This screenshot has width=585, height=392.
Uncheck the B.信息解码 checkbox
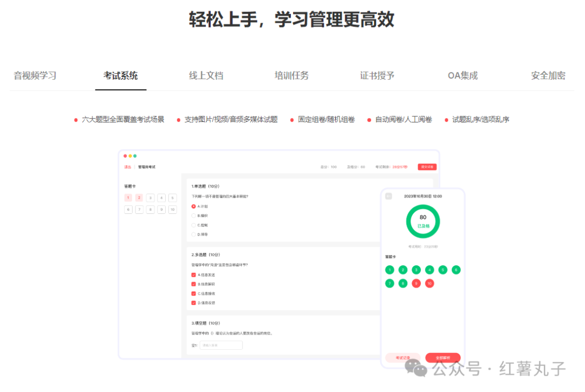(193, 284)
